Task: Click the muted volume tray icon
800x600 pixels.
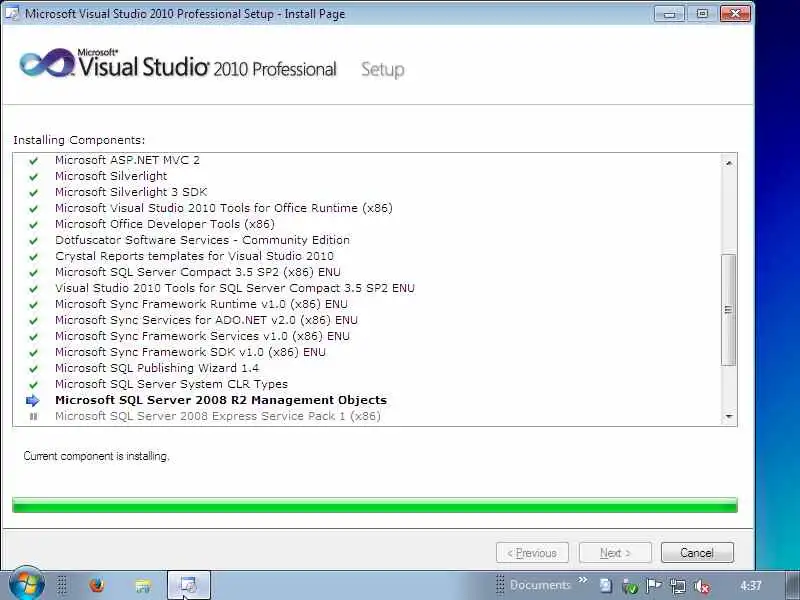Action: pyautogui.click(x=702, y=587)
